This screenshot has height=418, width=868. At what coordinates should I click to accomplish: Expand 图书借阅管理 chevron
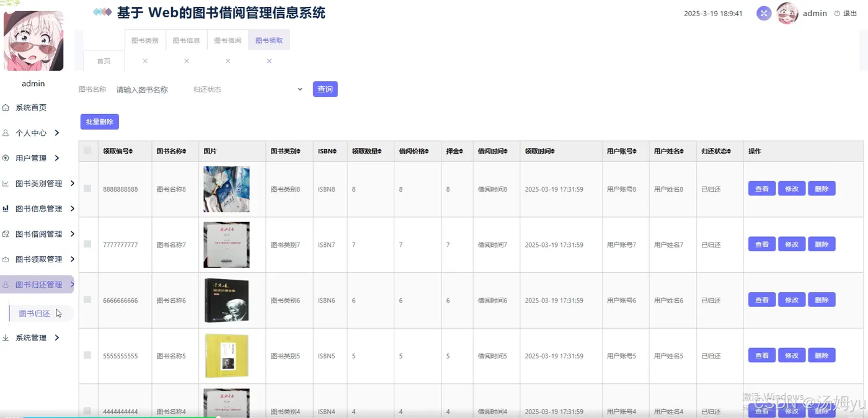pyautogui.click(x=73, y=234)
